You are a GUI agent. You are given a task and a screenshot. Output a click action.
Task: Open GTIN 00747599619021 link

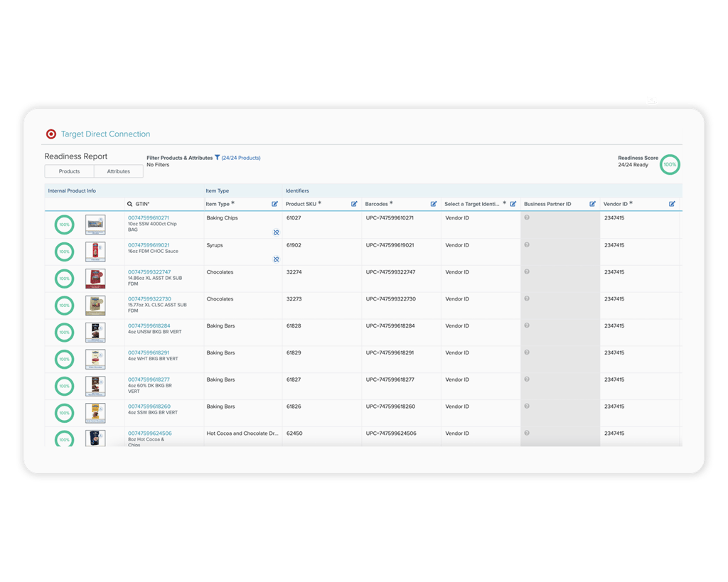(x=149, y=245)
